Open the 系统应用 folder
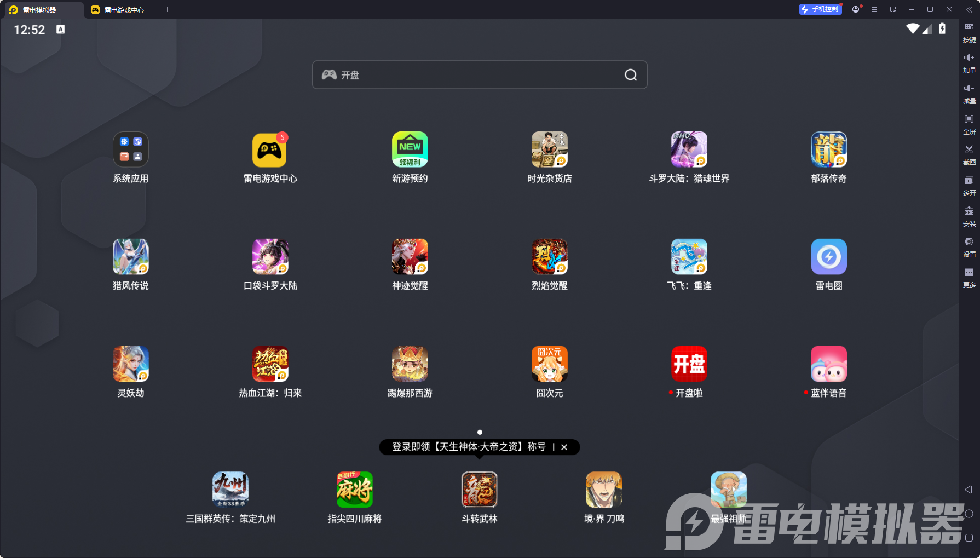The height and width of the screenshot is (558, 980). tap(130, 149)
